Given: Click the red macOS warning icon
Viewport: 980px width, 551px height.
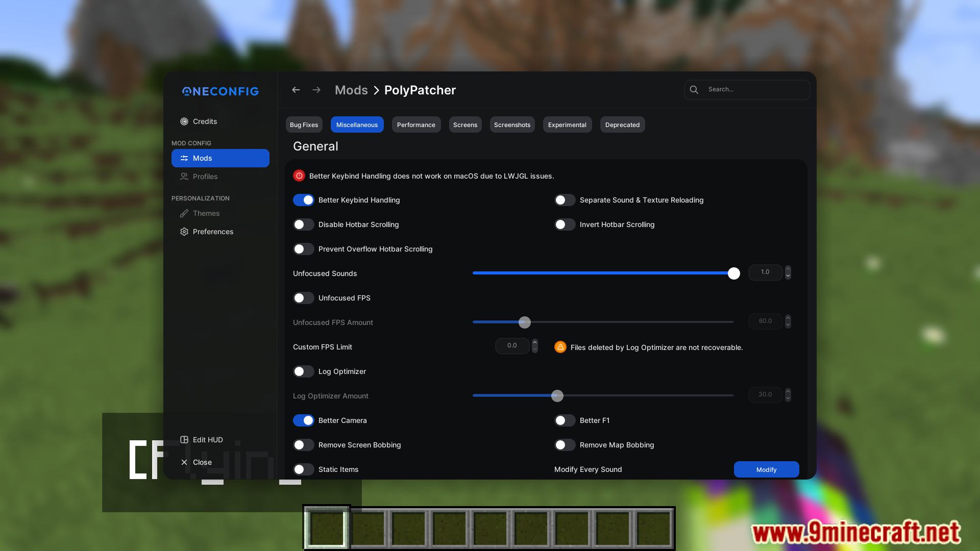Looking at the screenshot, I should (299, 176).
